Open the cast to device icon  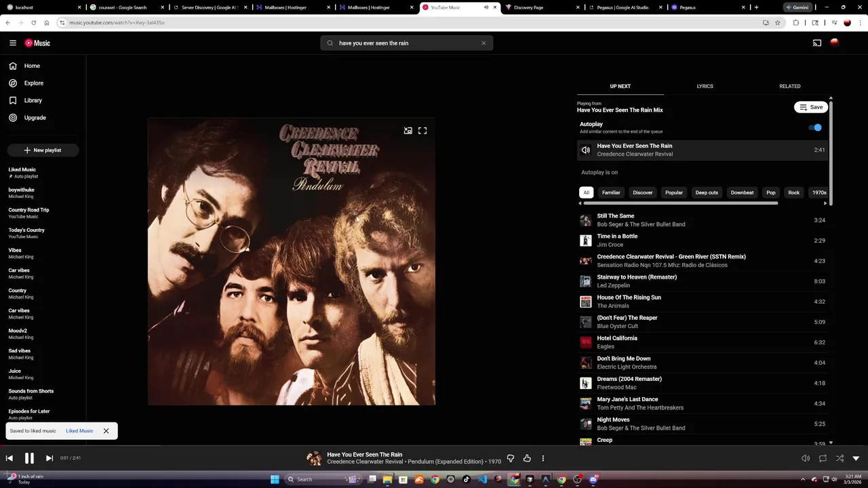click(817, 43)
